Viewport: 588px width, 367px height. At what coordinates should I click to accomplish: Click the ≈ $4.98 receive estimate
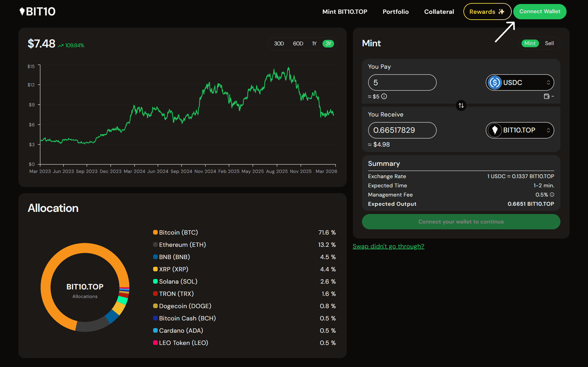379,144
